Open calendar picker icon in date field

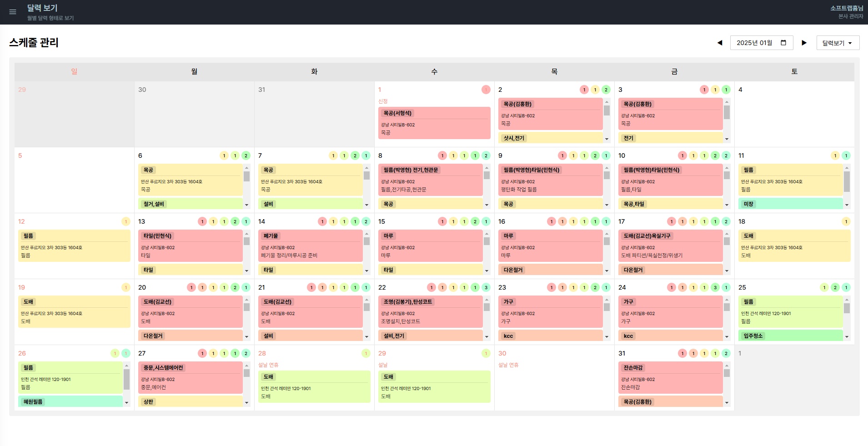point(783,43)
